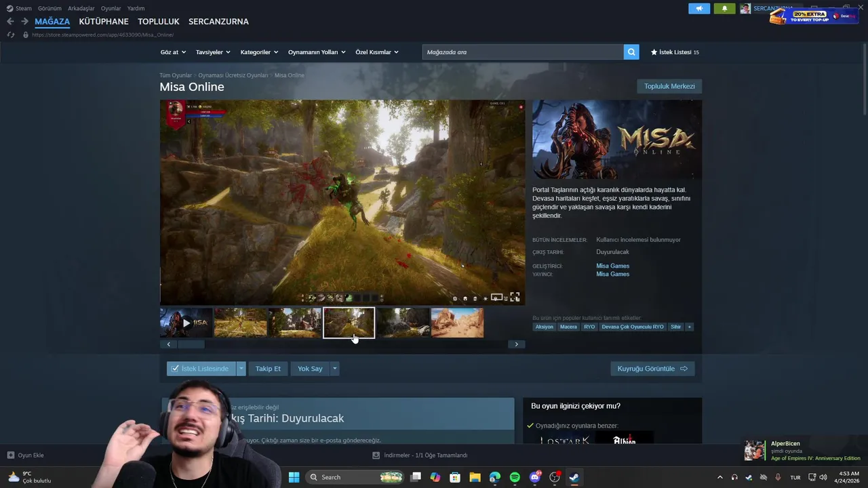
Task: Click the plus tag button after Sihir
Action: (689, 327)
